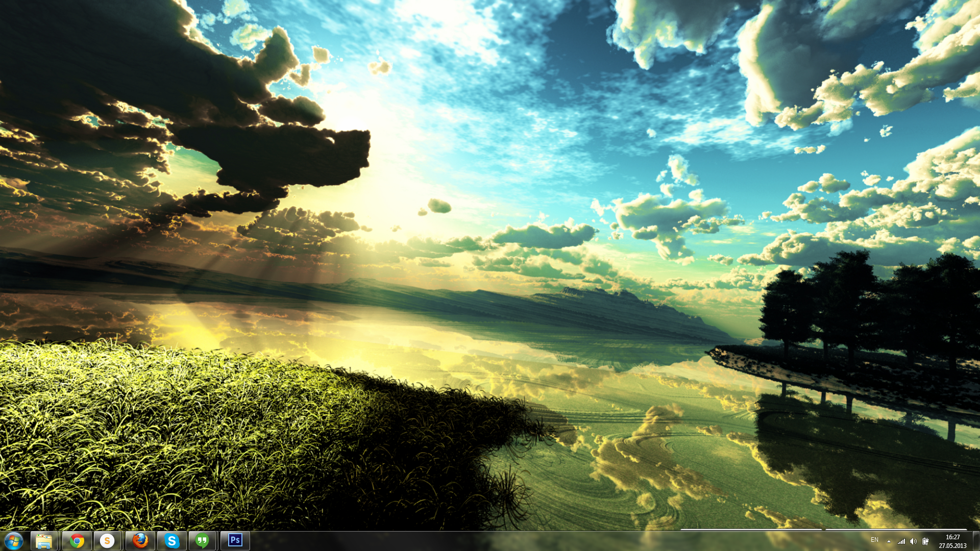Open the EN input language selector
The height and width of the screenshot is (551, 980).
pos(874,540)
